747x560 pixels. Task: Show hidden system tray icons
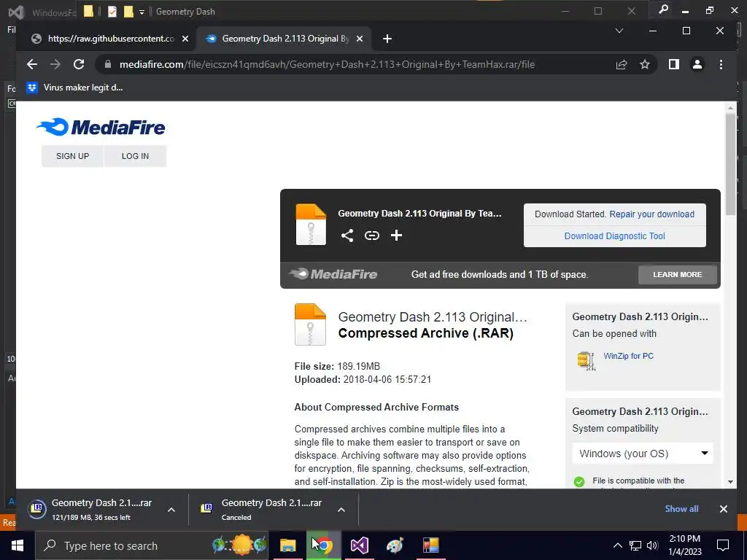point(617,545)
